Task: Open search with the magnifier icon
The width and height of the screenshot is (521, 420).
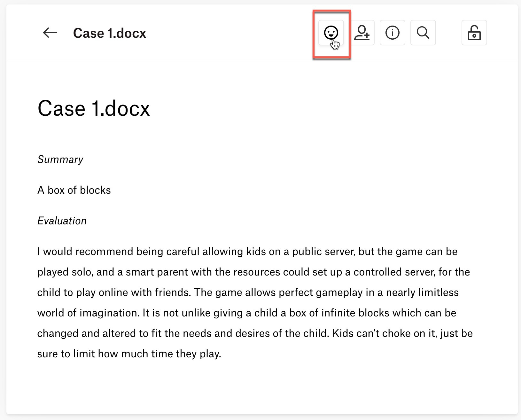Action: (423, 33)
